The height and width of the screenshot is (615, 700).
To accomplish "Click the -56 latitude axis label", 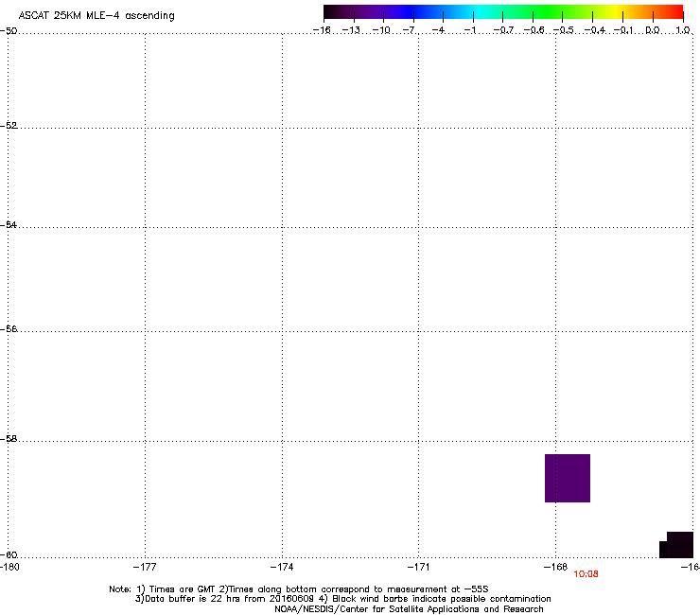I will tap(9, 329).
